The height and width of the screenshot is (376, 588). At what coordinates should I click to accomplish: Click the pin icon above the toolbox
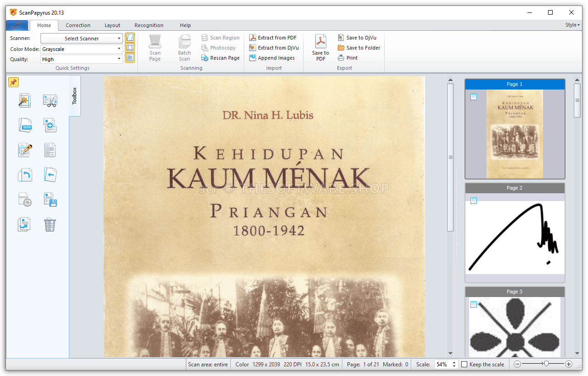click(x=13, y=82)
